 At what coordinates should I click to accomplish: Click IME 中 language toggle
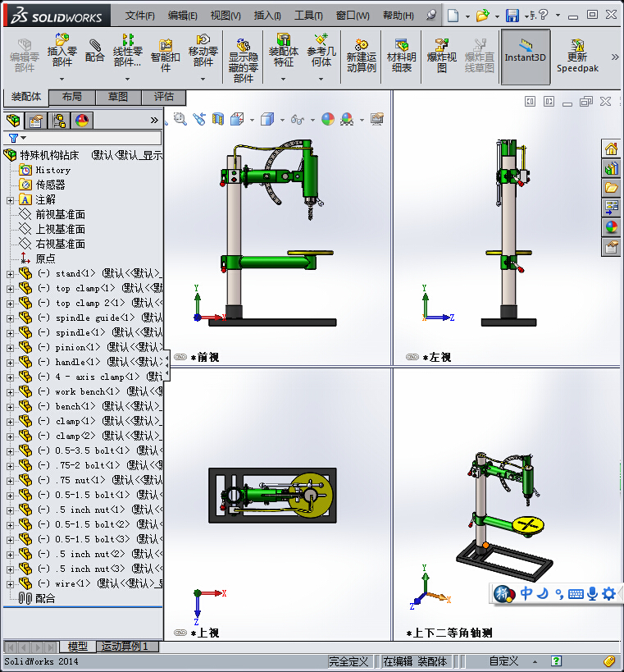(526, 593)
